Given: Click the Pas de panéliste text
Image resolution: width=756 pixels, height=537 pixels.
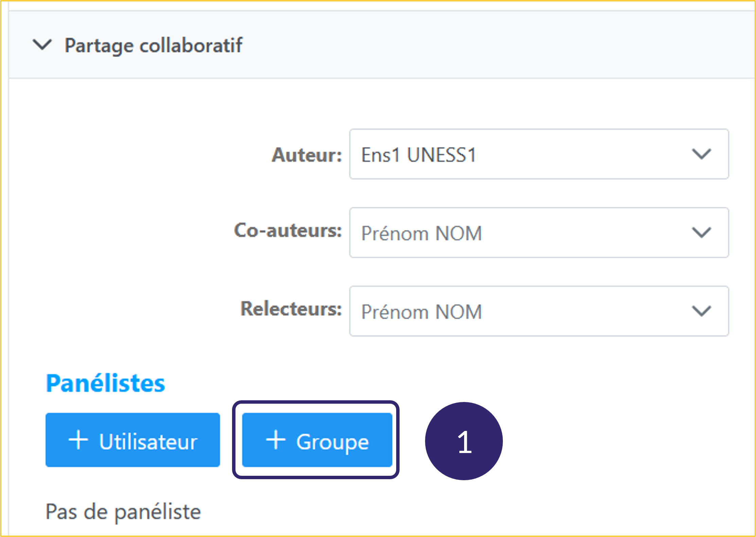Looking at the screenshot, I should [x=123, y=512].
